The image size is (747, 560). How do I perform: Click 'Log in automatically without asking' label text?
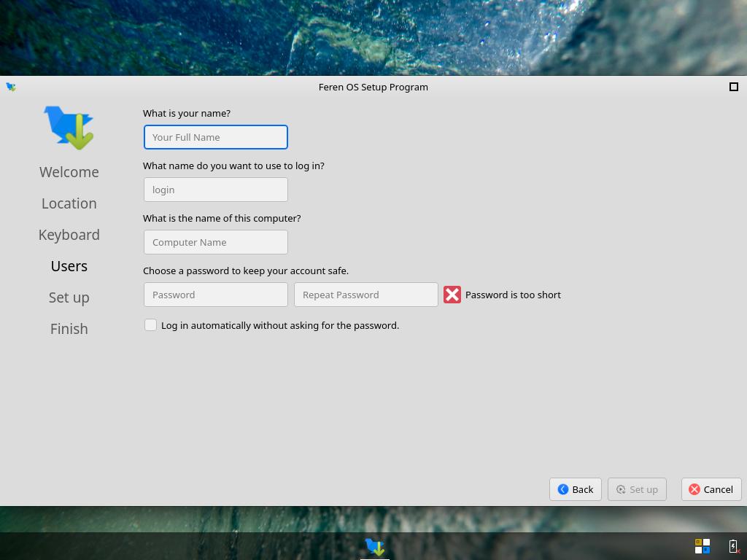280,325
